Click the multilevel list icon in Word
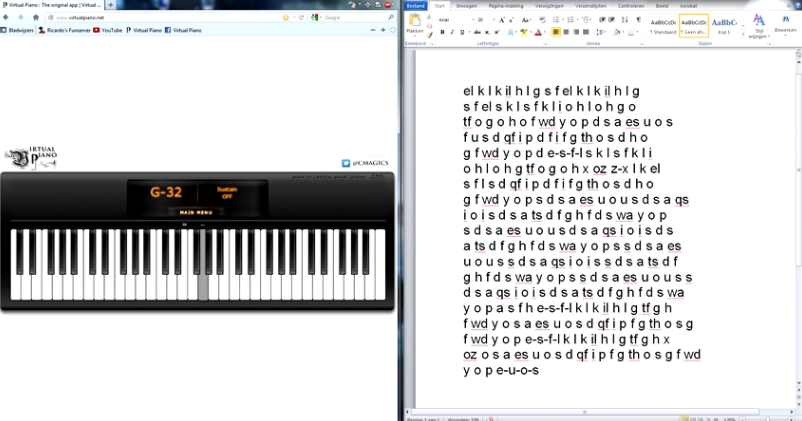802x421 pixels. point(586,20)
